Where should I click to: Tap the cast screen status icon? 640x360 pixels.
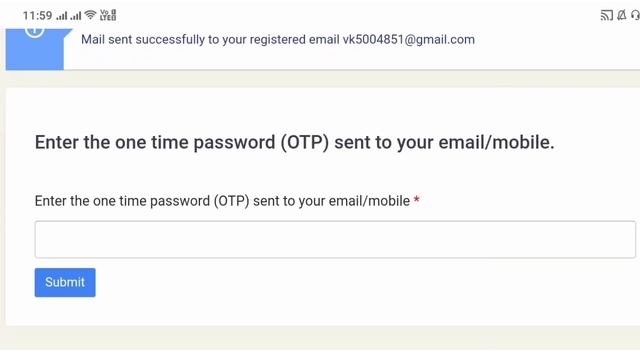607,16
